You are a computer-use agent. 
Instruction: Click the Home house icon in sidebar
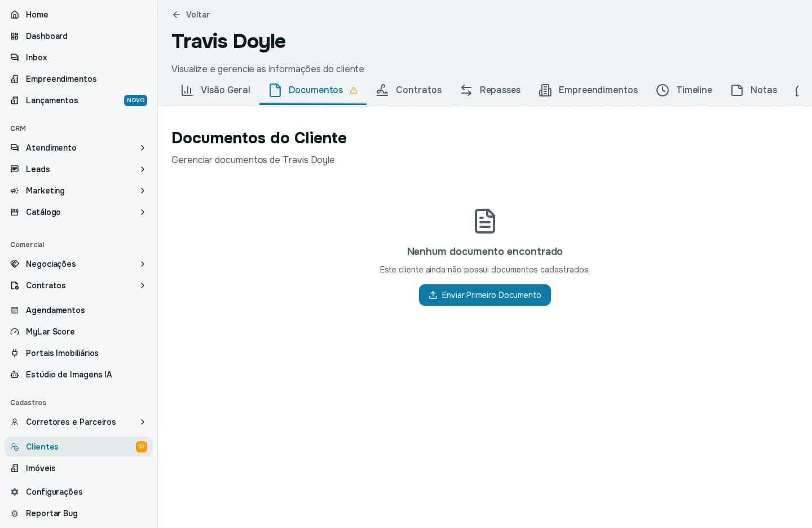[15, 15]
